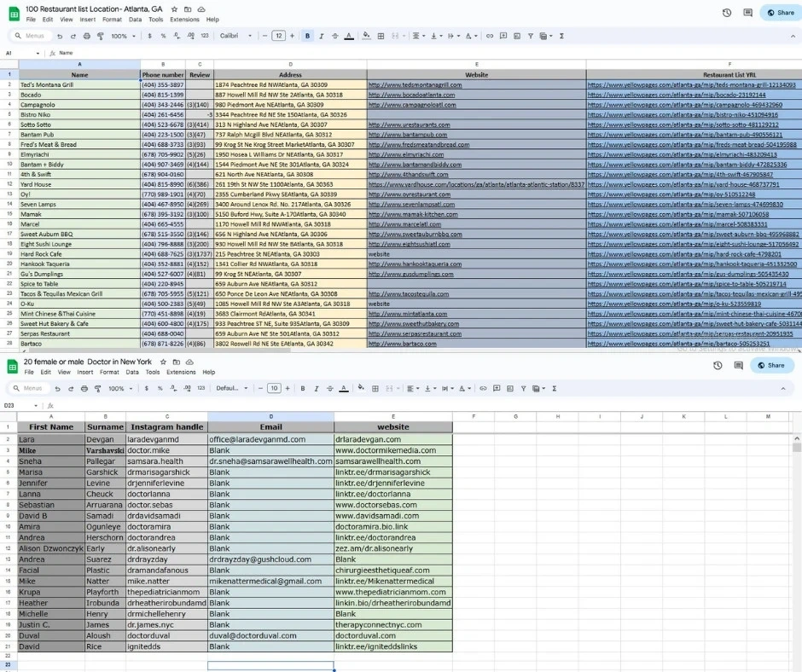Open text wrapping dropdown in Restaurant sheet
This screenshot has width=802, height=672.
454,36
